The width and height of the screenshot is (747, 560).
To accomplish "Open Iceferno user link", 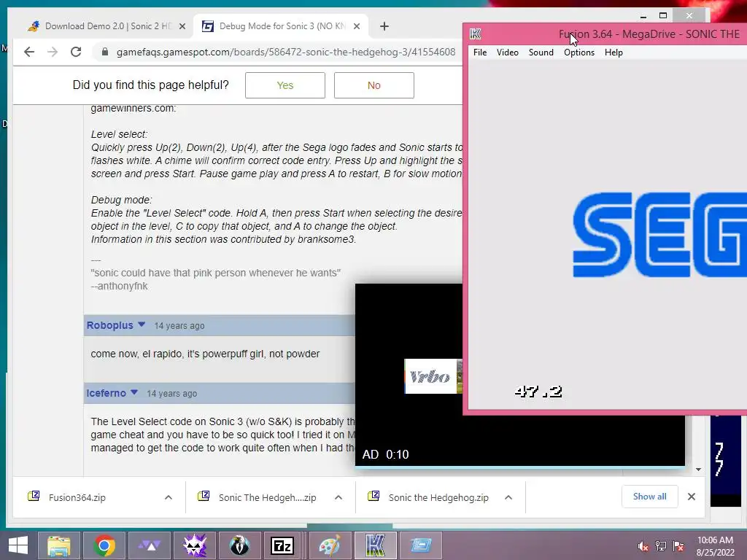I will (106, 393).
